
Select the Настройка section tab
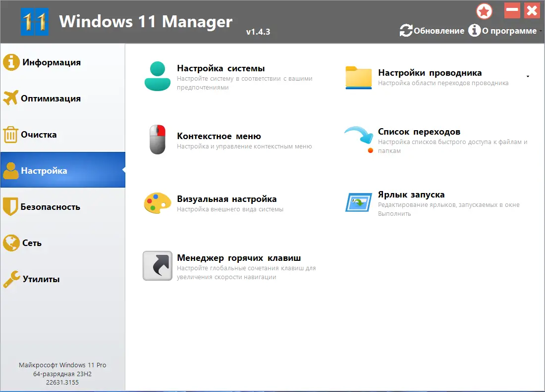(x=63, y=170)
